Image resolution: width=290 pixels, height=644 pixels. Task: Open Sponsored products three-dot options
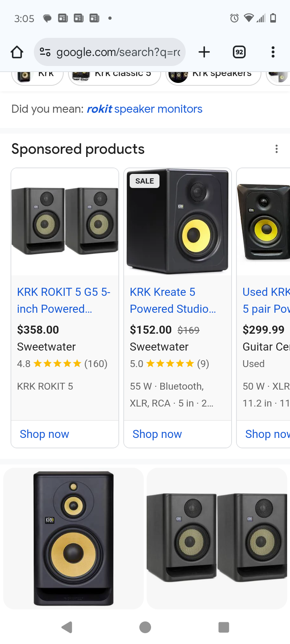pyautogui.click(x=276, y=149)
